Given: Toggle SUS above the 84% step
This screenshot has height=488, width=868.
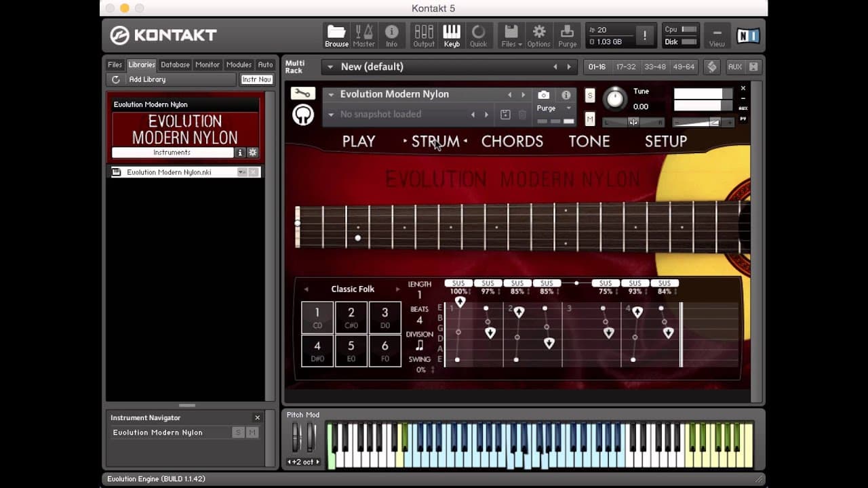Looking at the screenshot, I should (665, 283).
